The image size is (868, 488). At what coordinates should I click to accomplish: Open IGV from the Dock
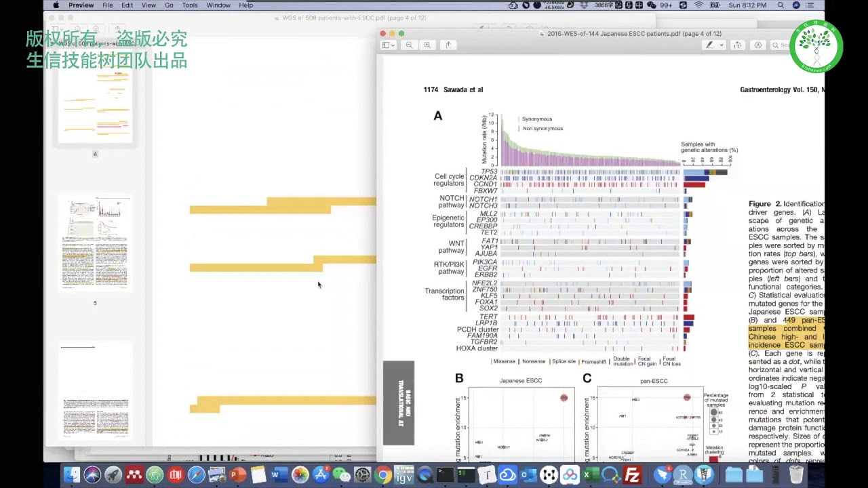pos(405,475)
